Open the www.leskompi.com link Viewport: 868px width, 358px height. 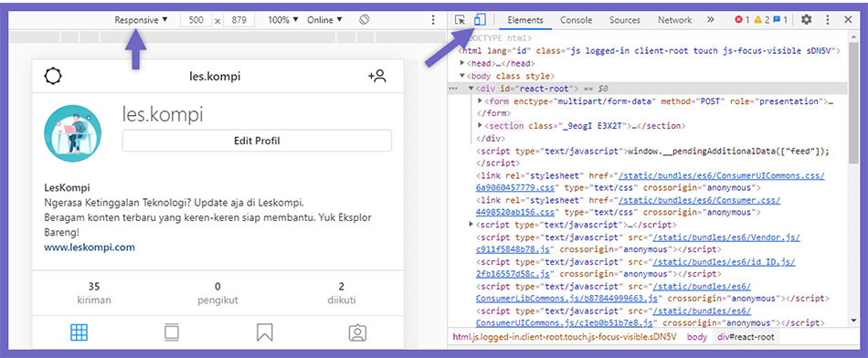coord(90,247)
